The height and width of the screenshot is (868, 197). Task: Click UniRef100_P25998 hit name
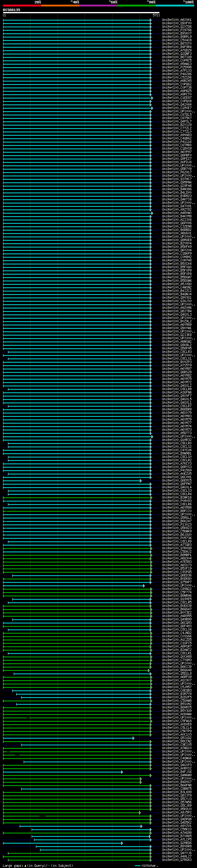177,67
